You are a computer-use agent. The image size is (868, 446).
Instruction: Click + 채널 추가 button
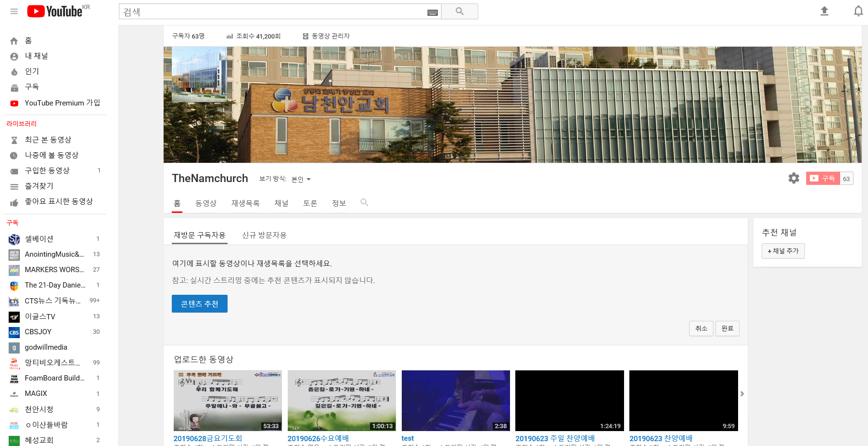[783, 251]
